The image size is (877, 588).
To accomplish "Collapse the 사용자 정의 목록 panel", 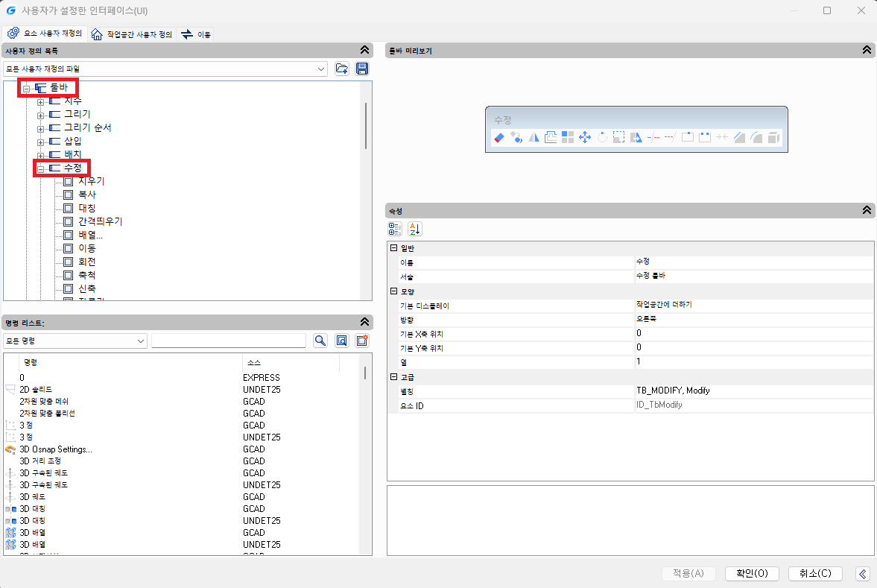I will click(x=364, y=51).
